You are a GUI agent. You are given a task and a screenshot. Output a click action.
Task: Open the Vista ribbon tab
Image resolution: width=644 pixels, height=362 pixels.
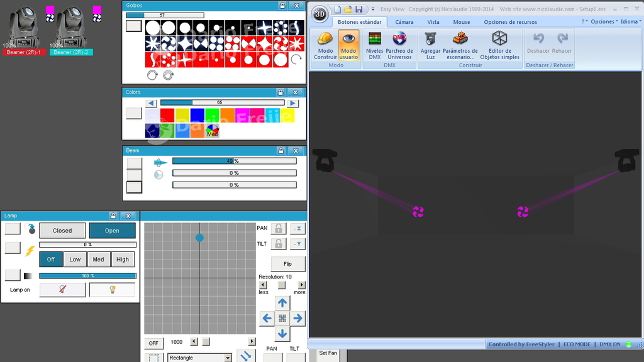point(433,22)
